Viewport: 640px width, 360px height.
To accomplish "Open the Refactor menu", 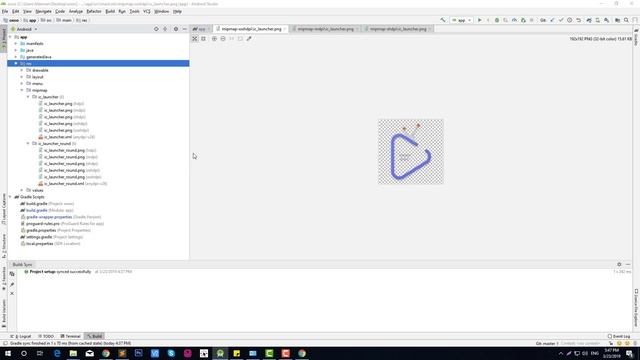I will (x=94, y=11).
